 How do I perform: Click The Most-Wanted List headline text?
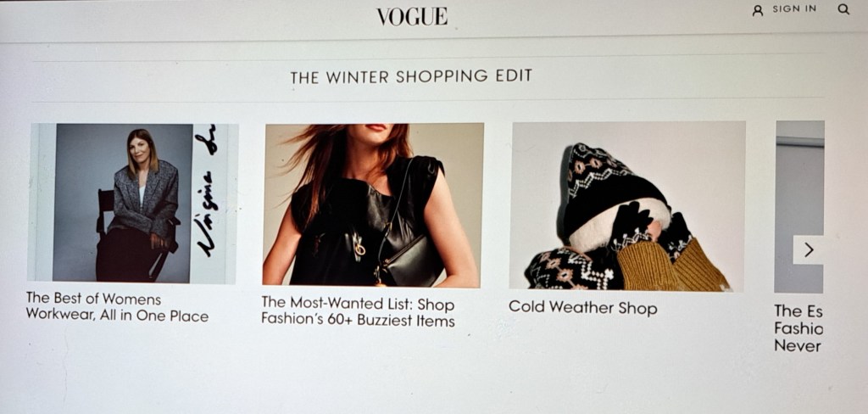point(359,311)
